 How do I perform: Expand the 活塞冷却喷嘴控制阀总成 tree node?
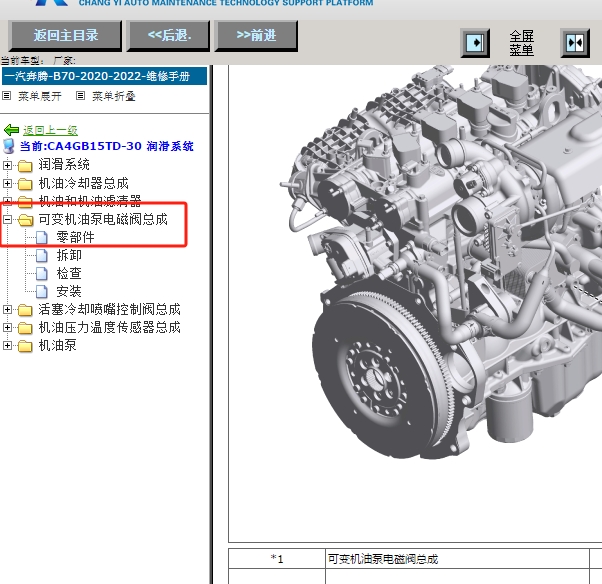click(x=8, y=310)
